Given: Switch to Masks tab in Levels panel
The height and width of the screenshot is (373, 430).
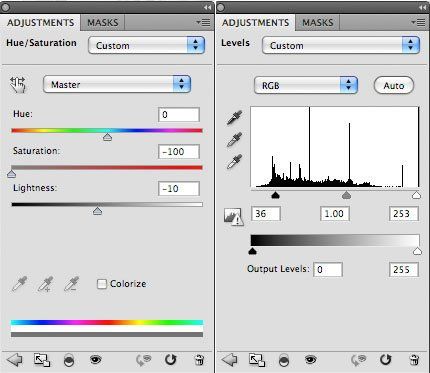Looking at the screenshot, I should [318, 23].
